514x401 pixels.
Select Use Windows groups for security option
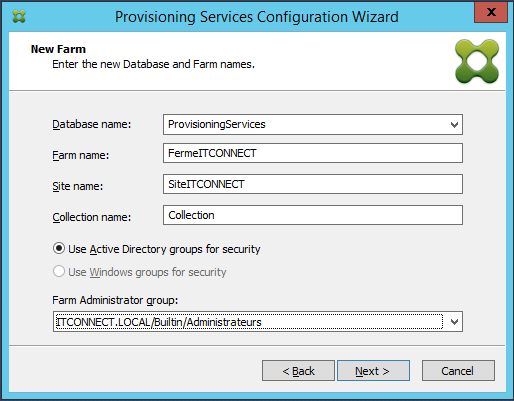click(139, 272)
